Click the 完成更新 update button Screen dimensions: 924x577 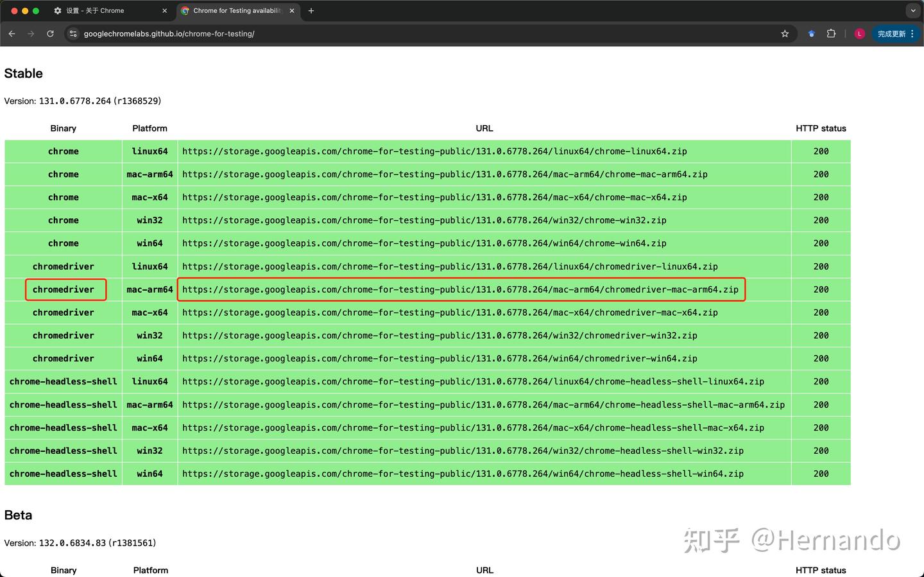(x=896, y=34)
